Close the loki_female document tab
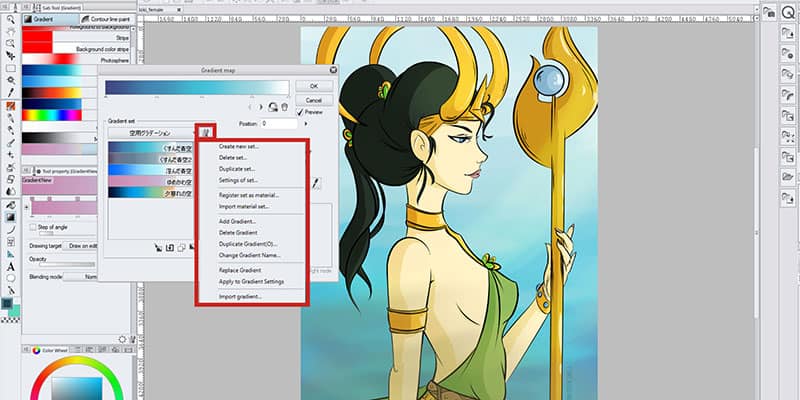Viewport: 800px width, 400px height. (178, 9)
